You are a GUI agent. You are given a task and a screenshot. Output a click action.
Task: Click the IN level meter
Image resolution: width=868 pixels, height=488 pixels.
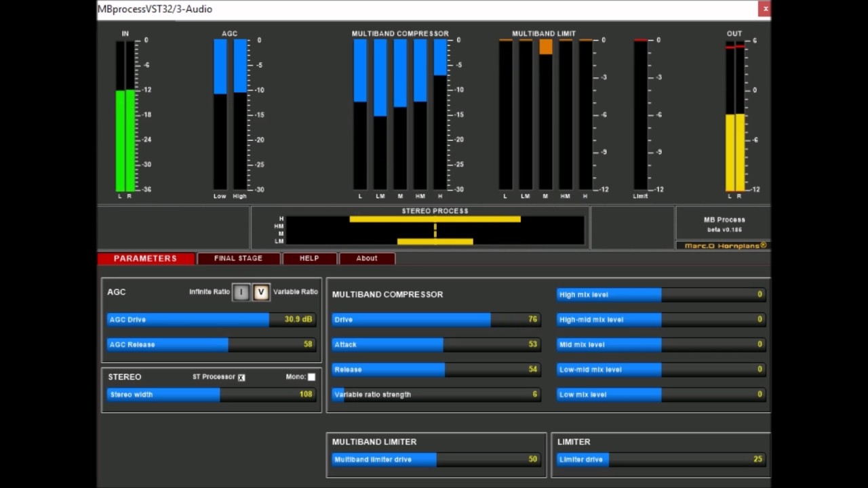click(x=125, y=116)
